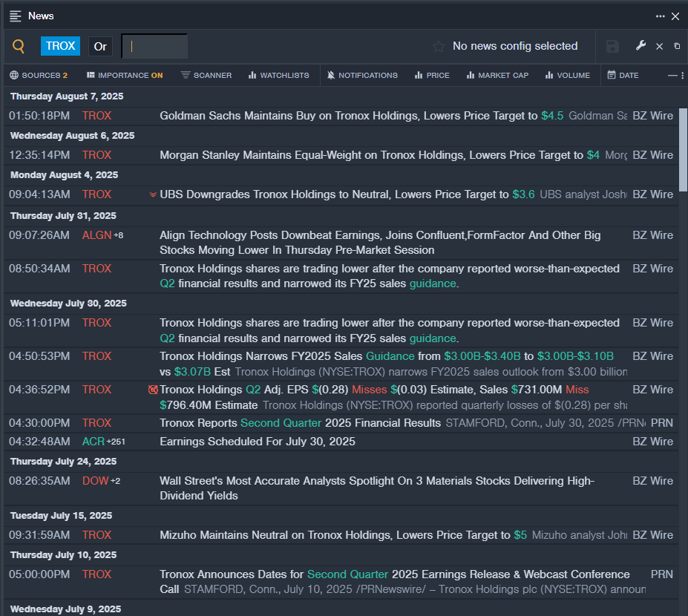The height and width of the screenshot is (616, 688).
Task: Open Earnings Scheduled For July 30 headline
Action: point(257,442)
